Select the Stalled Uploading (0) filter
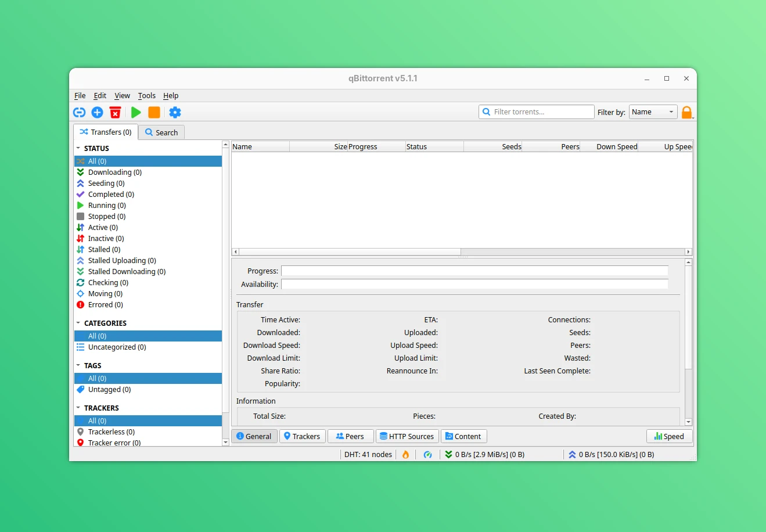Image resolution: width=766 pixels, height=532 pixels. [x=148, y=260]
